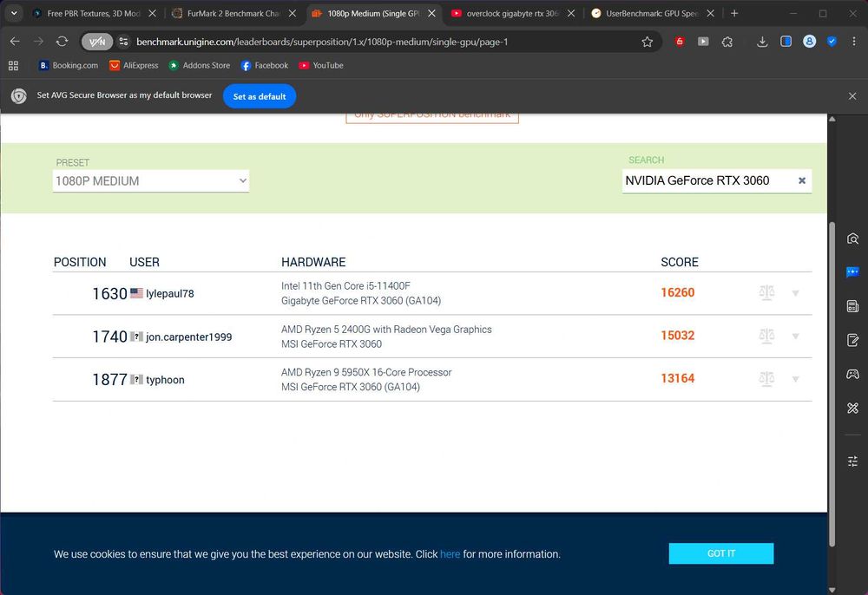Expand details for score 13164 row
Screen dimensions: 868x595
[795, 379]
